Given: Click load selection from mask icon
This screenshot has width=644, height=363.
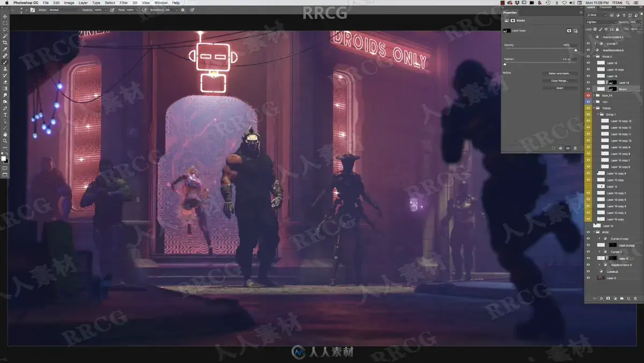Looking at the screenshot, I should click(553, 148).
